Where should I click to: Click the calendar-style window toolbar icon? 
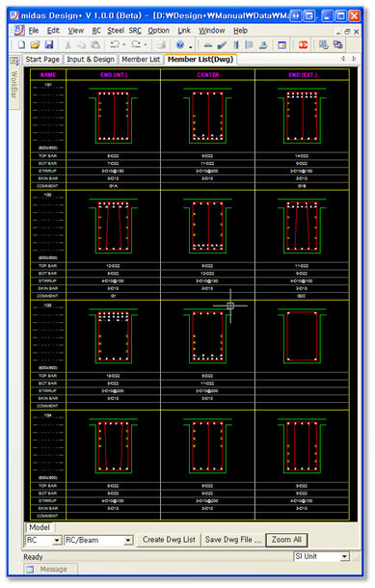(x=281, y=45)
